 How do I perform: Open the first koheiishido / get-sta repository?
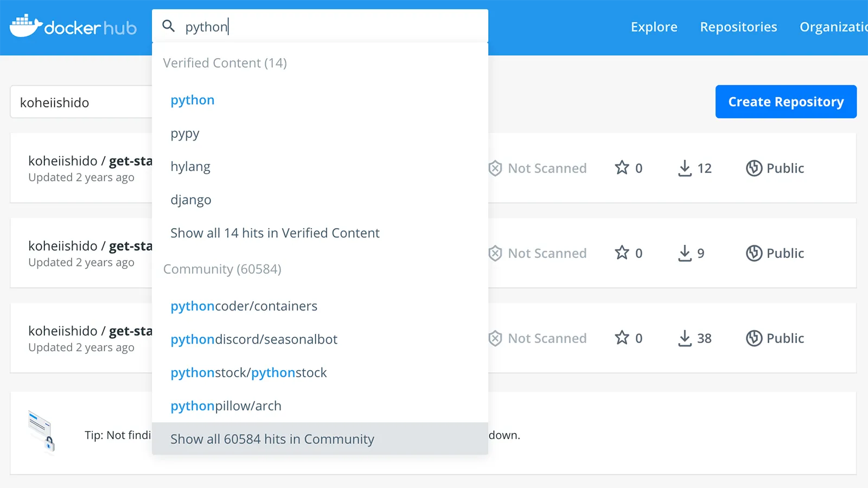(x=90, y=161)
